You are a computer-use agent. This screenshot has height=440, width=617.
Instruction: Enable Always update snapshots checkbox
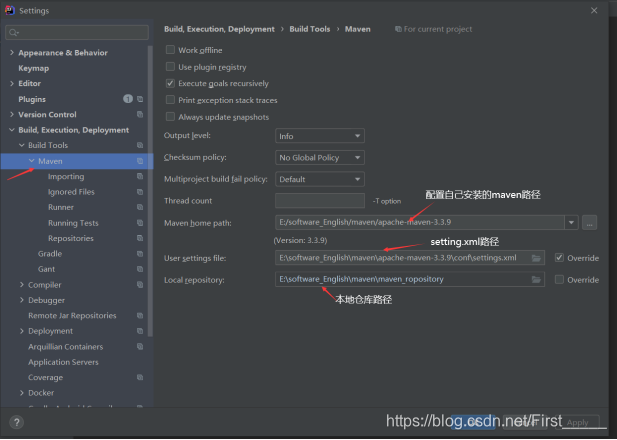click(x=170, y=116)
